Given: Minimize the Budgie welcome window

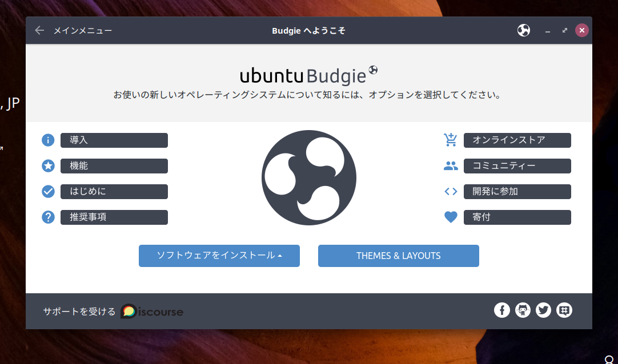Looking at the screenshot, I should pos(547,31).
